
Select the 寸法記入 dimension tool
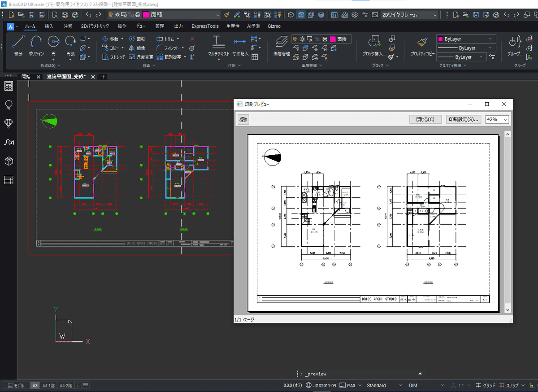(240, 45)
